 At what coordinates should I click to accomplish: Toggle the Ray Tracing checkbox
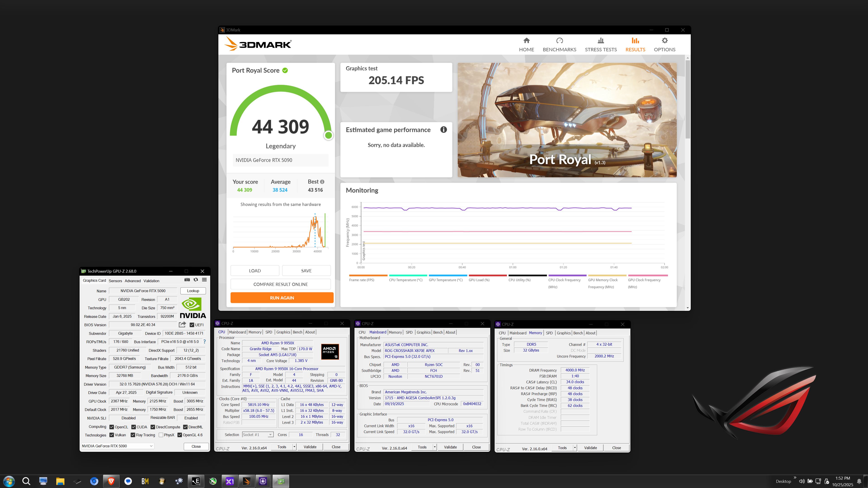tap(133, 435)
